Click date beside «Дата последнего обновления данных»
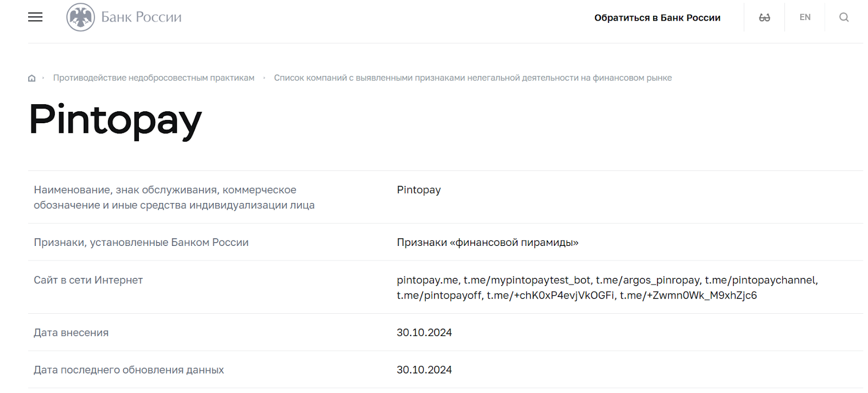The height and width of the screenshot is (393, 868). point(424,370)
